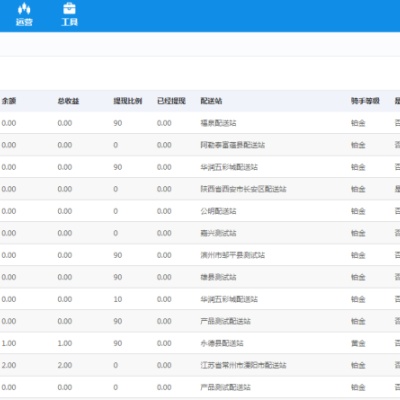Click the 2.00 balance in 江苏省常州市溧阳市配送站 row

pyautogui.click(x=9, y=365)
